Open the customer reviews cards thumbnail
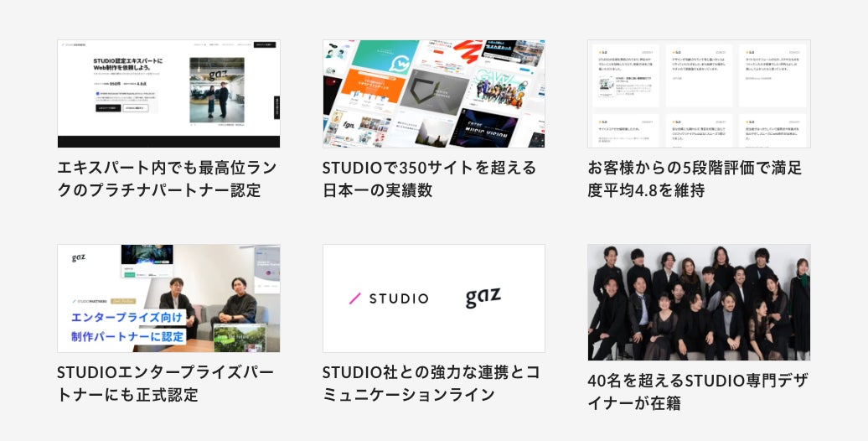This screenshot has width=868, height=441. click(x=699, y=94)
